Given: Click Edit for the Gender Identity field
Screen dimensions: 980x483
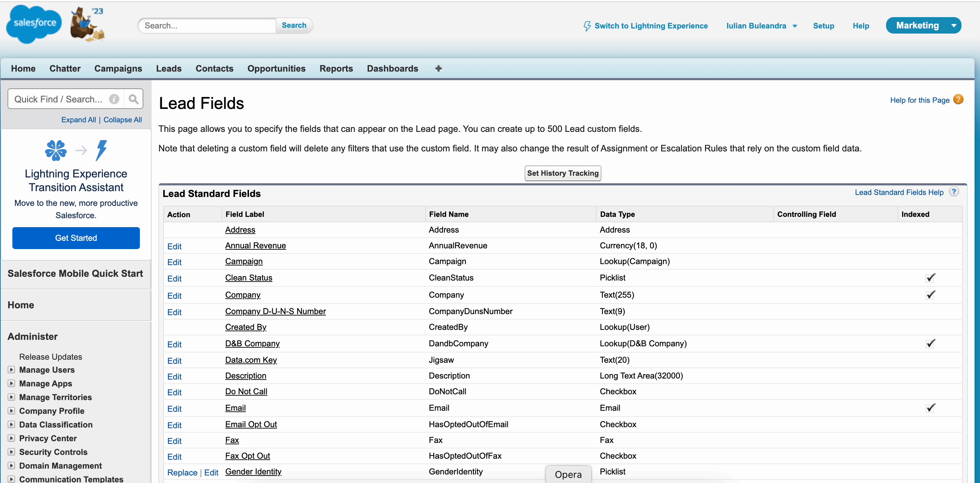Looking at the screenshot, I should point(211,472).
